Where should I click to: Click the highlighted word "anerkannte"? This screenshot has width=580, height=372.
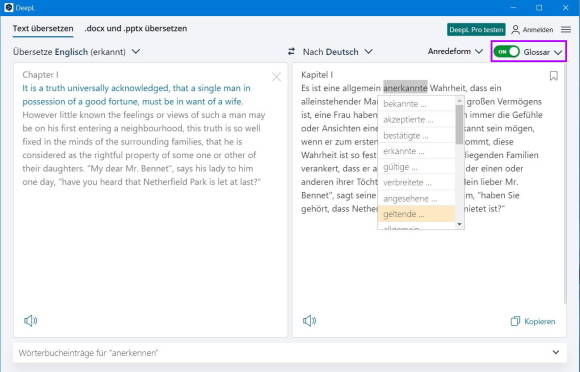(x=405, y=88)
